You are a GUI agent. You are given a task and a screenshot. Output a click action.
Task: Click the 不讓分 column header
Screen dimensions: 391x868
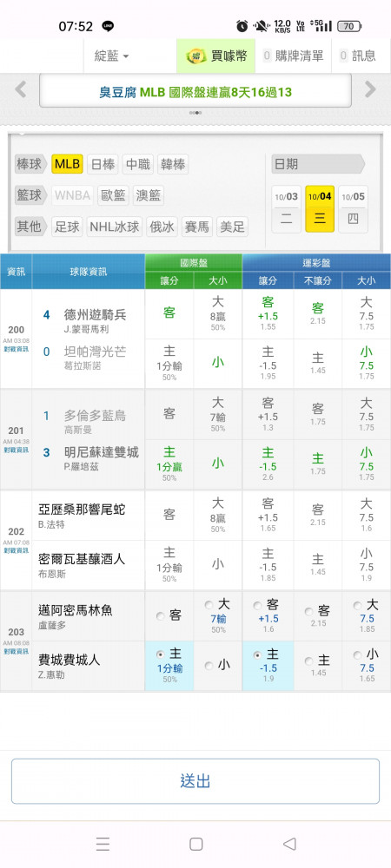pyautogui.click(x=317, y=280)
